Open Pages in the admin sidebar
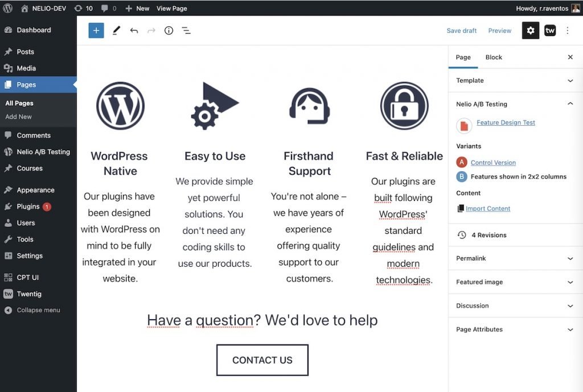The image size is (583, 392). [x=38, y=85]
